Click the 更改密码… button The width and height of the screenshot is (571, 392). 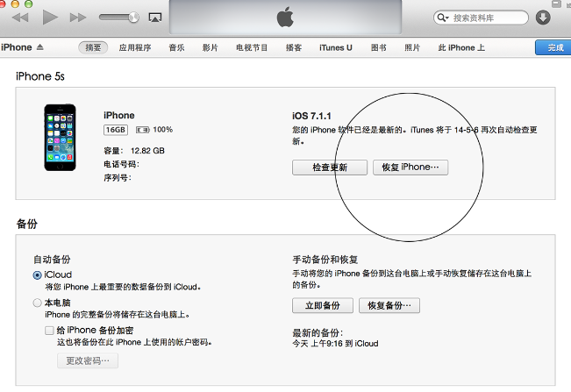(88, 360)
